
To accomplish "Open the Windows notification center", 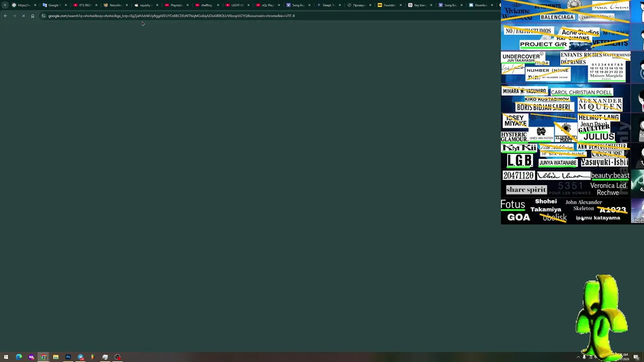I will click(x=636, y=357).
